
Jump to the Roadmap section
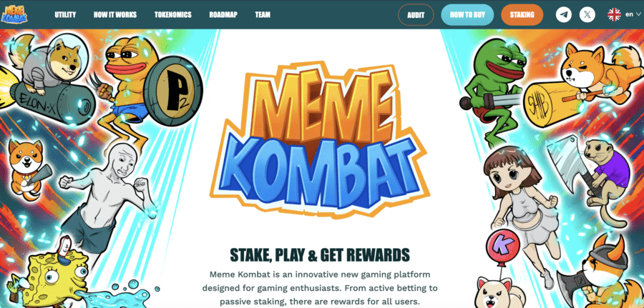pyautogui.click(x=223, y=15)
